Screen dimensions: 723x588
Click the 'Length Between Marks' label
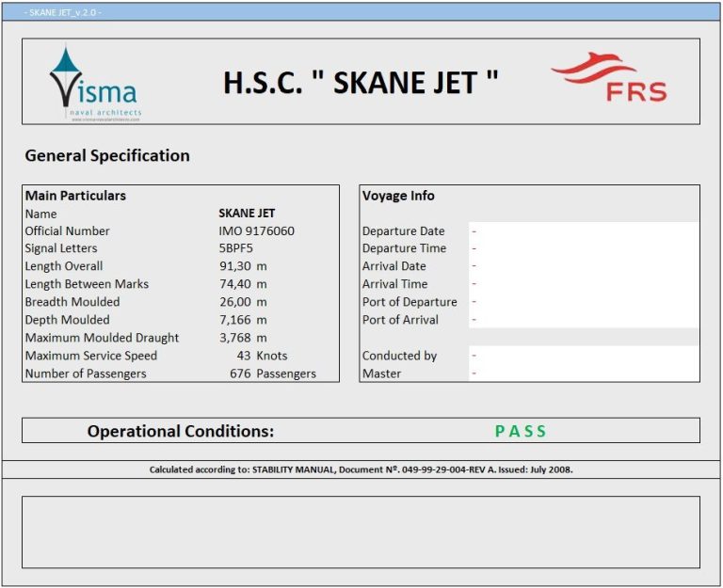[87, 284]
